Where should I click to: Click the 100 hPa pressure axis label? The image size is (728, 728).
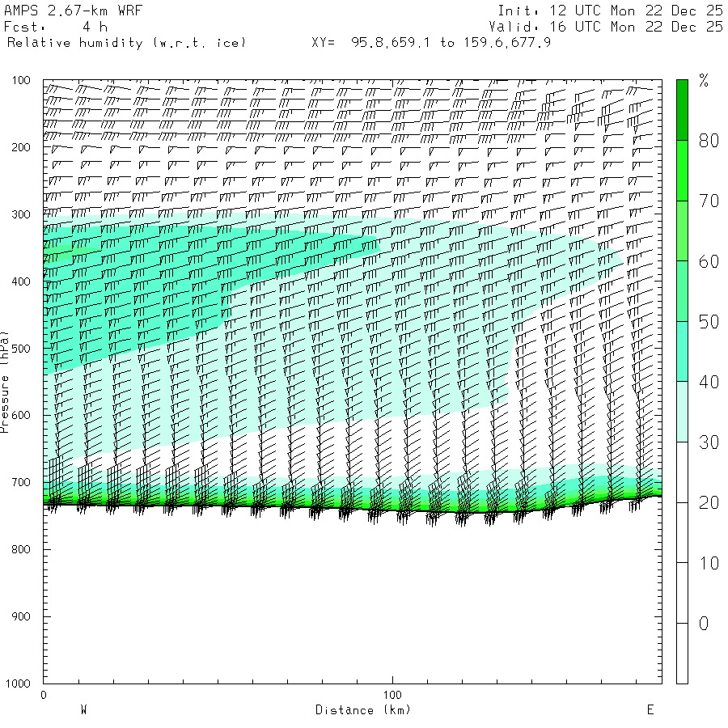point(21,80)
